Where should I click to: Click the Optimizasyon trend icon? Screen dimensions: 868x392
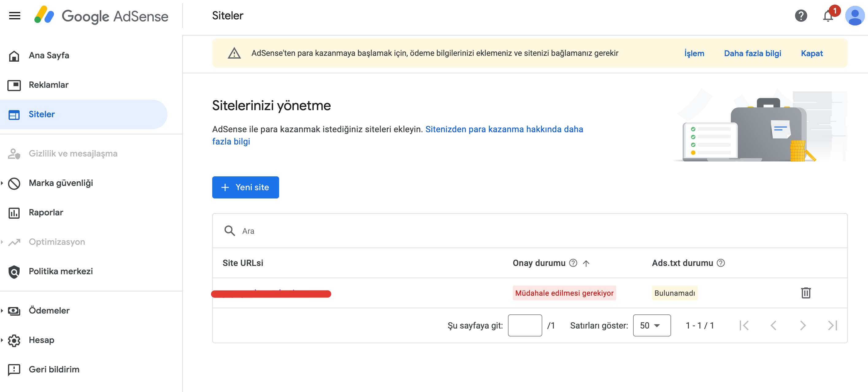[14, 242]
